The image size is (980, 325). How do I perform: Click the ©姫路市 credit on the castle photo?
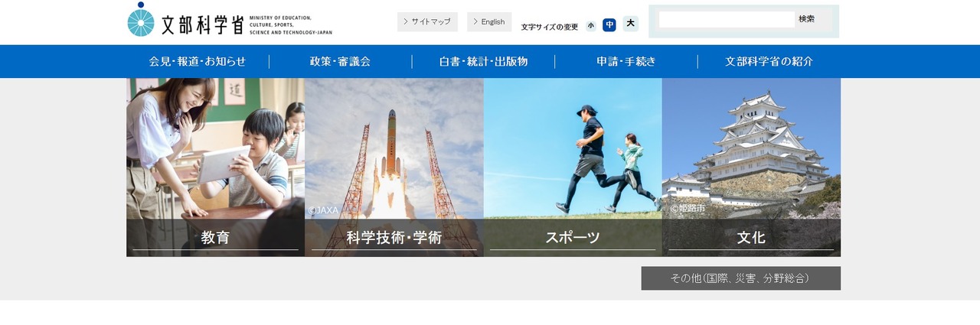pyautogui.click(x=688, y=208)
